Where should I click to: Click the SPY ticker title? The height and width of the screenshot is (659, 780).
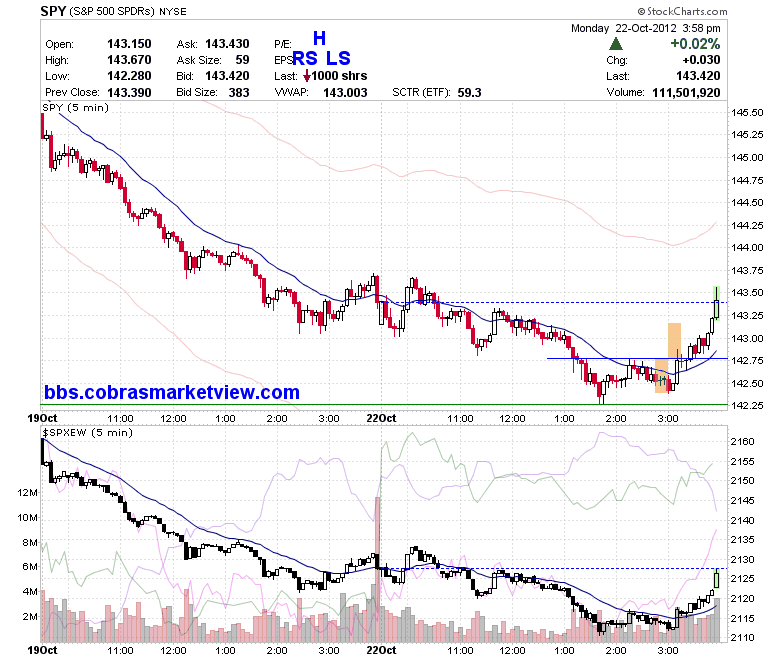[x=53, y=11]
